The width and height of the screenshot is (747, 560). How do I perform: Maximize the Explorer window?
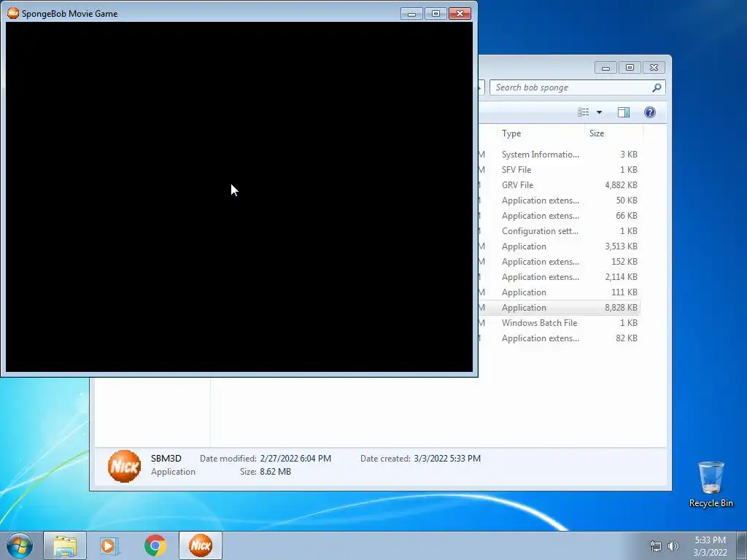630,68
